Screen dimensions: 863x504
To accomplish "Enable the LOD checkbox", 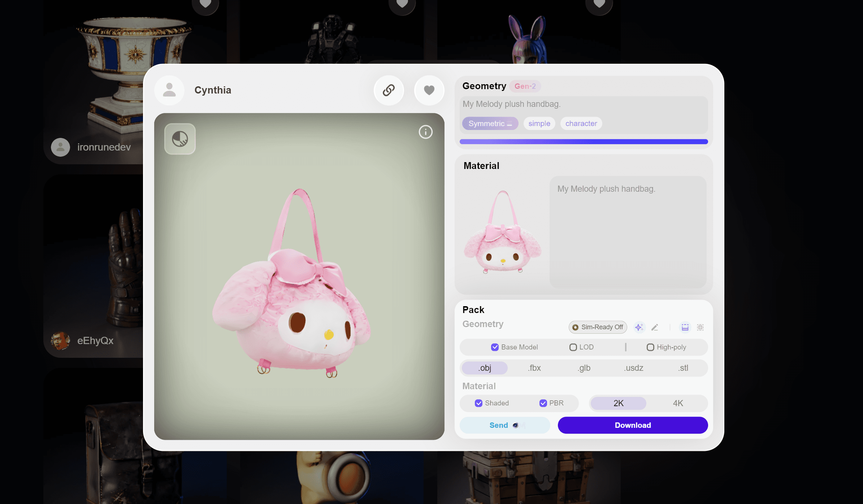I will click(x=573, y=347).
